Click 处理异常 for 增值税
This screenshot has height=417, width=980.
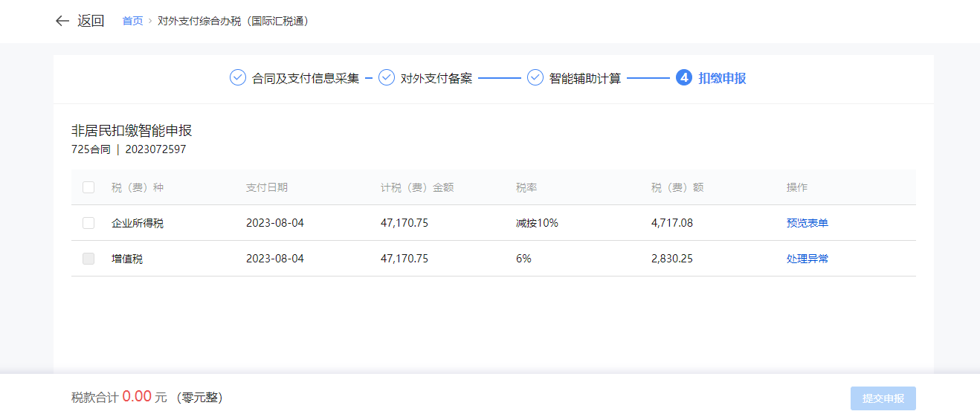[807, 259]
